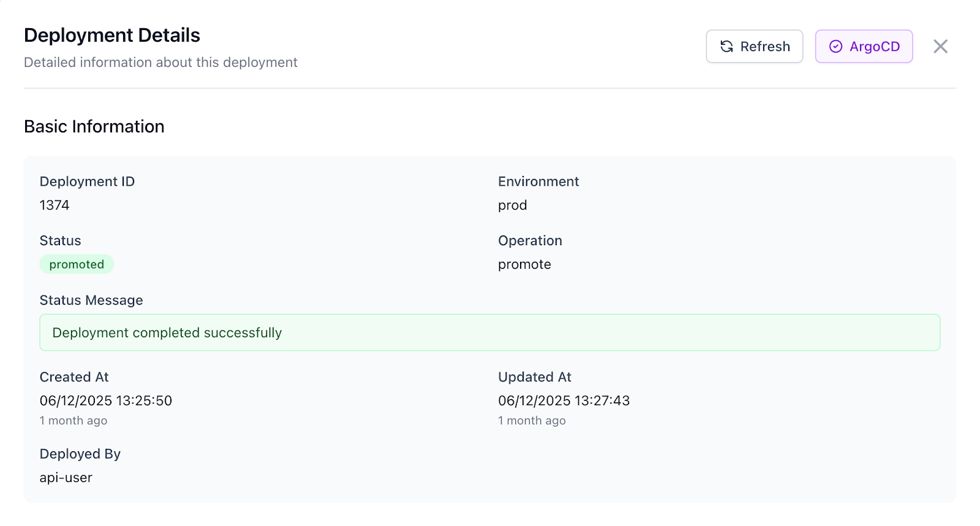Open the ArgoCD link button
Image resolution: width=980 pixels, height=526 pixels.
pos(864,47)
